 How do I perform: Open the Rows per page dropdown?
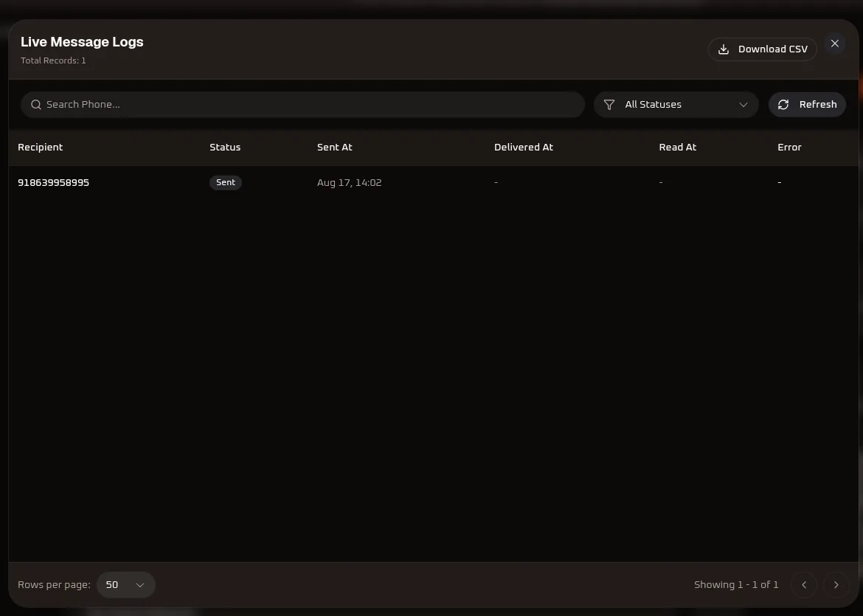[125, 584]
